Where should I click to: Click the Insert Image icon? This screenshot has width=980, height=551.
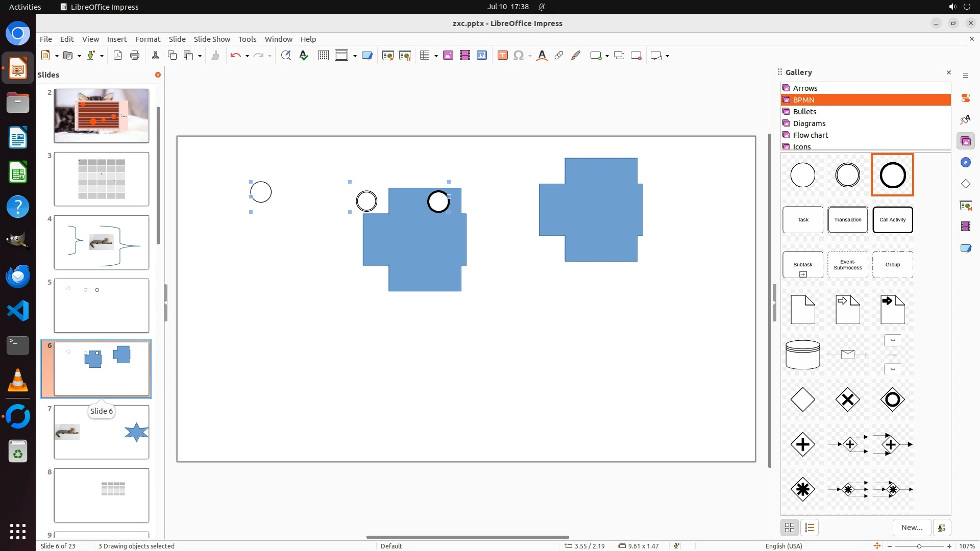point(448,56)
